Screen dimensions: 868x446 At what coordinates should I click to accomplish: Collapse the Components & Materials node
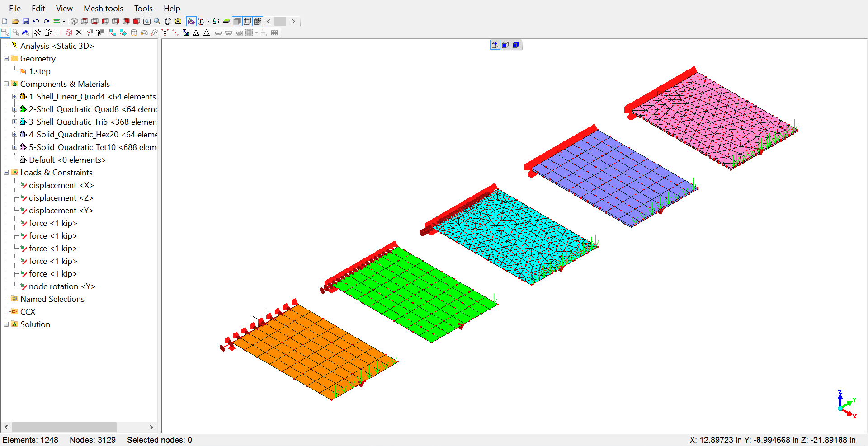click(6, 84)
